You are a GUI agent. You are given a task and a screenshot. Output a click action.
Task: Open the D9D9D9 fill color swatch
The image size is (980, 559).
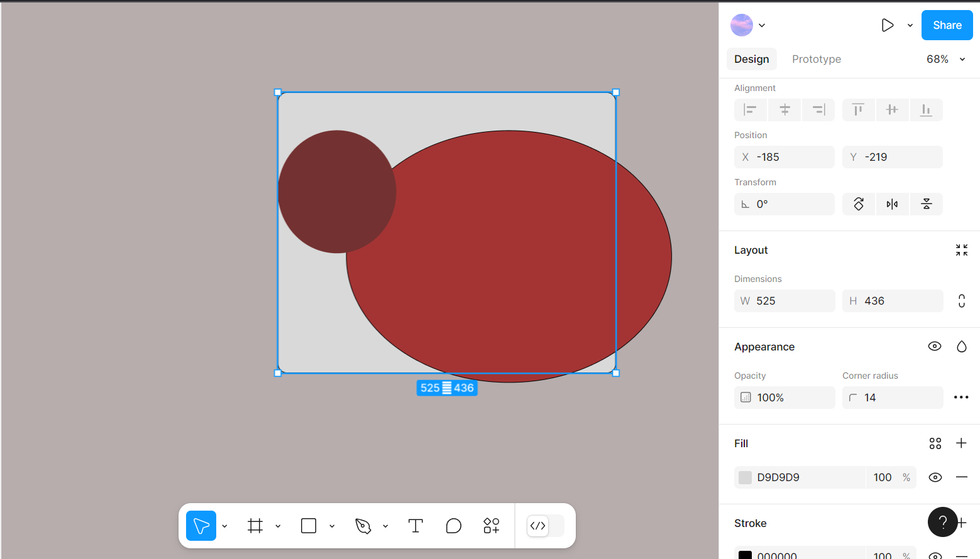coord(745,477)
